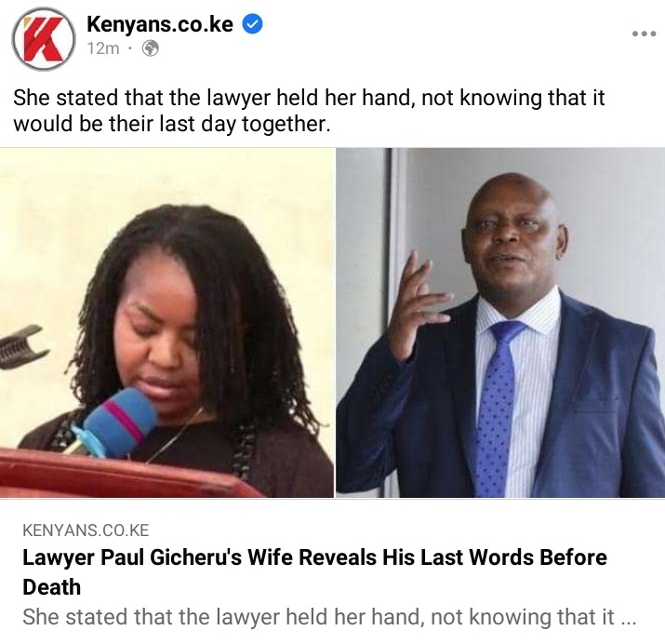Screen dimensions: 665x644
Task: Click the gray link description snippet
Action: pos(329,617)
